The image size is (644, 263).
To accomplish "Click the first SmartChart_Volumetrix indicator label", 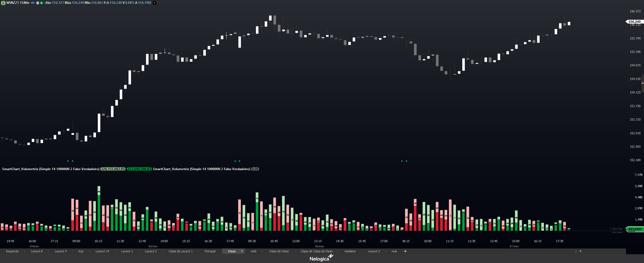I will (x=51, y=169).
